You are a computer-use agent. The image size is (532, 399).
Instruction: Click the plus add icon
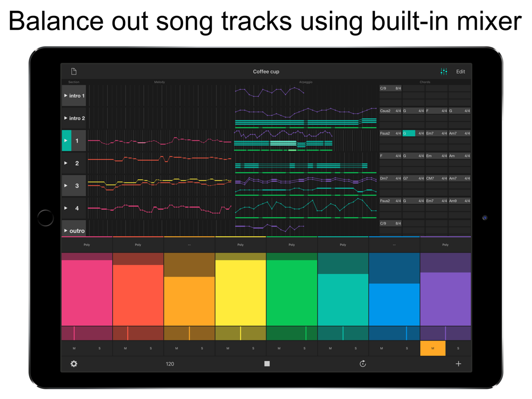(459, 364)
